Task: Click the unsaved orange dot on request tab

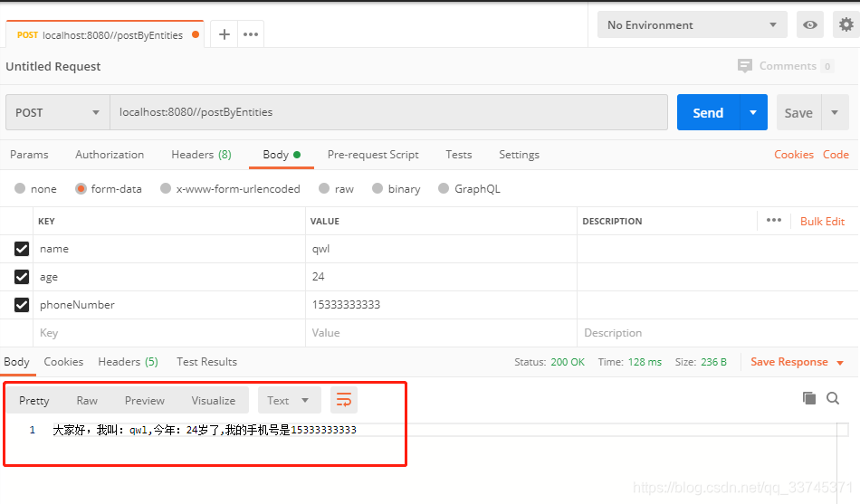Action: click(x=196, y=34)
